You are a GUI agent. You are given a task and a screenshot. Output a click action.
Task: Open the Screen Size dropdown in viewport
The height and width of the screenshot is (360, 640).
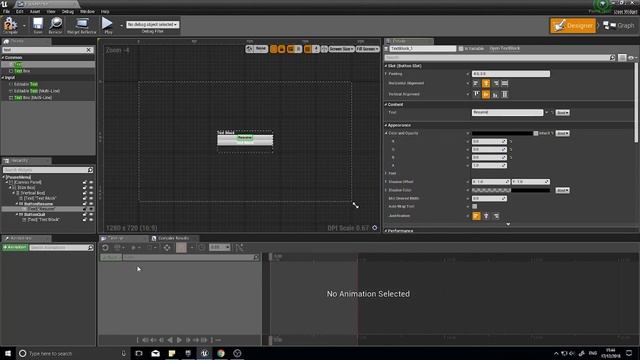click(x=341, y=49)
